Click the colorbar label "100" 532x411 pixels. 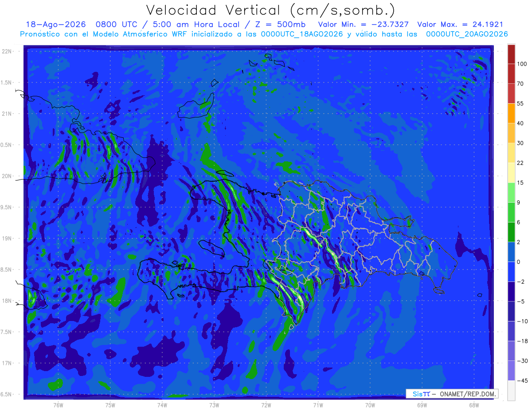click(522, 64)
